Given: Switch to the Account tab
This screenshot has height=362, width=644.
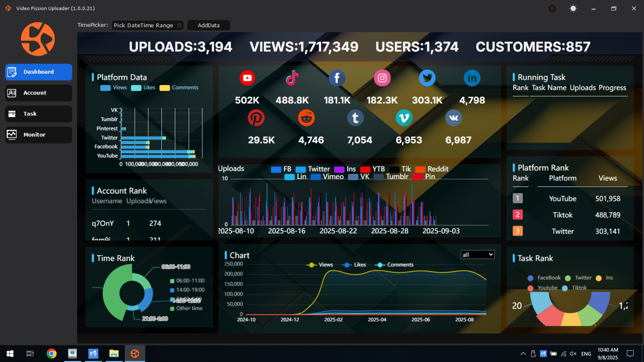Looking at the screenshot, I should tap(39, 93).
